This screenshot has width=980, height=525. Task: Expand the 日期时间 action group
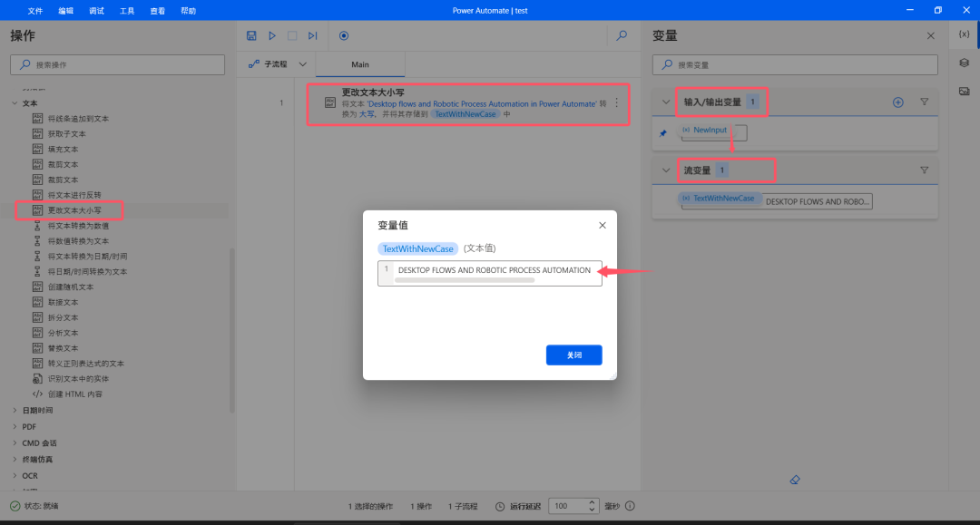coord(15,410)
